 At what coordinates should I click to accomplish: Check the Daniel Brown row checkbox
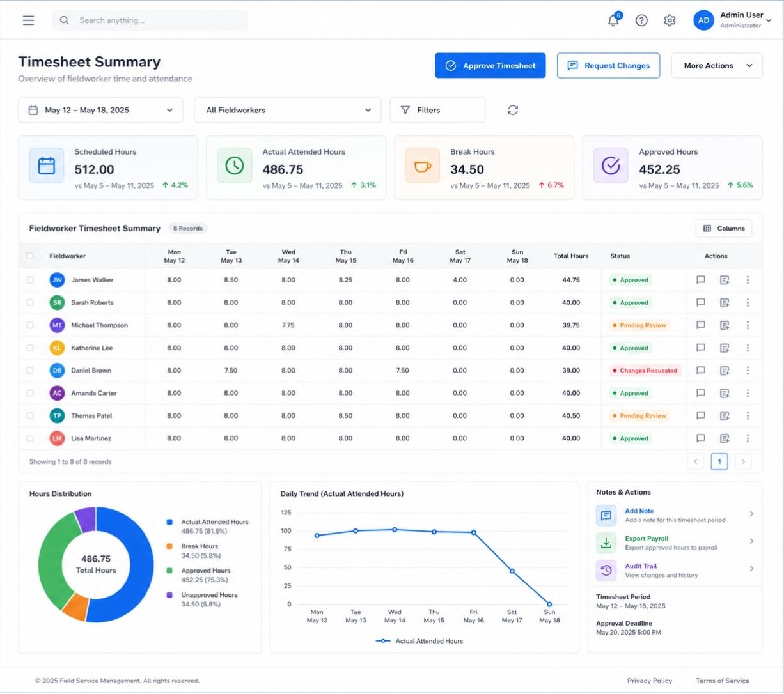click(x=30, y=371)
